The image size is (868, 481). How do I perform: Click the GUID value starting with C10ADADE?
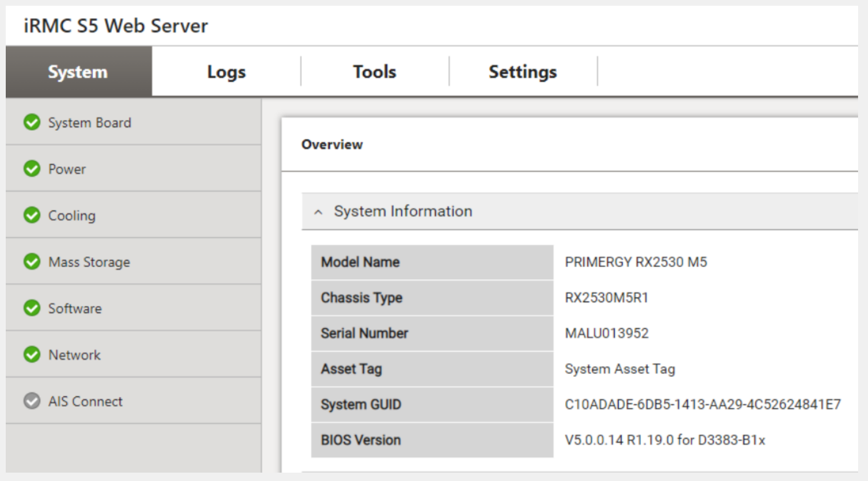(x=703, y=404)
